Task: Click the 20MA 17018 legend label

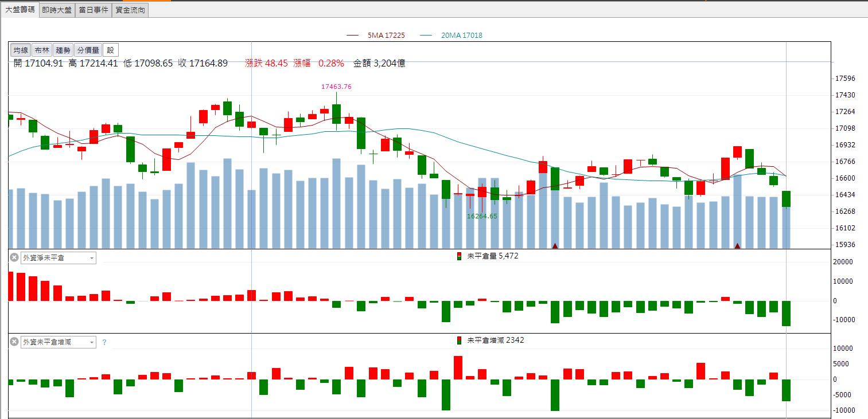Action: pos(462,36)
